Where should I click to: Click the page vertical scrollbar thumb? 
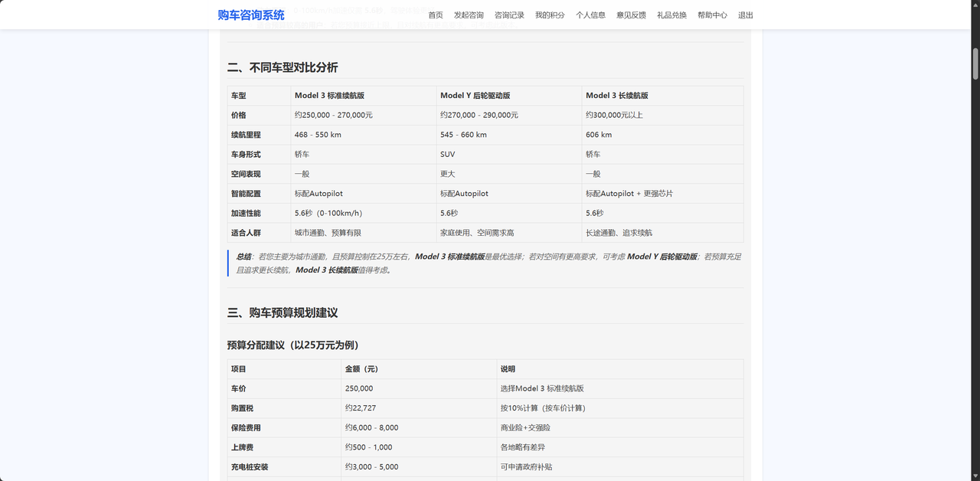(x=975, y=64)
